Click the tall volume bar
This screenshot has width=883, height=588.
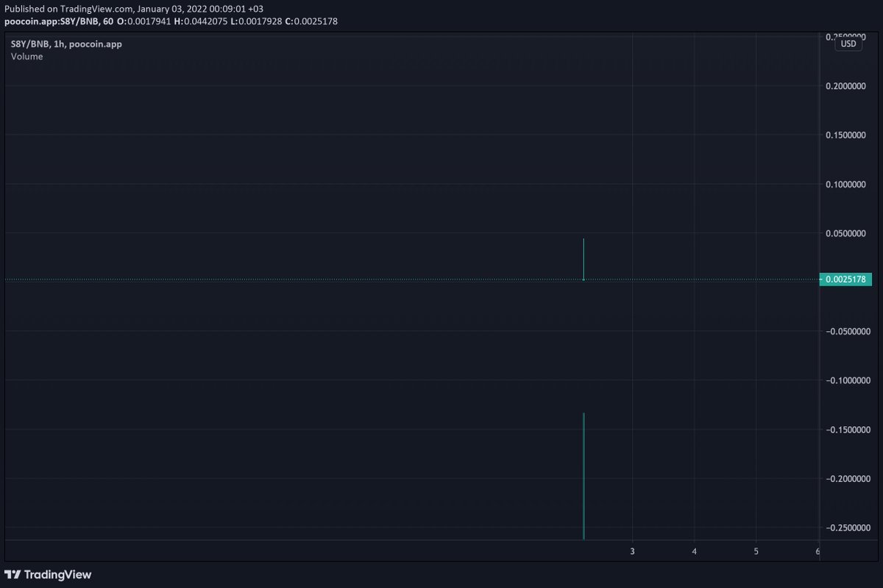click(x=584, y=476)
